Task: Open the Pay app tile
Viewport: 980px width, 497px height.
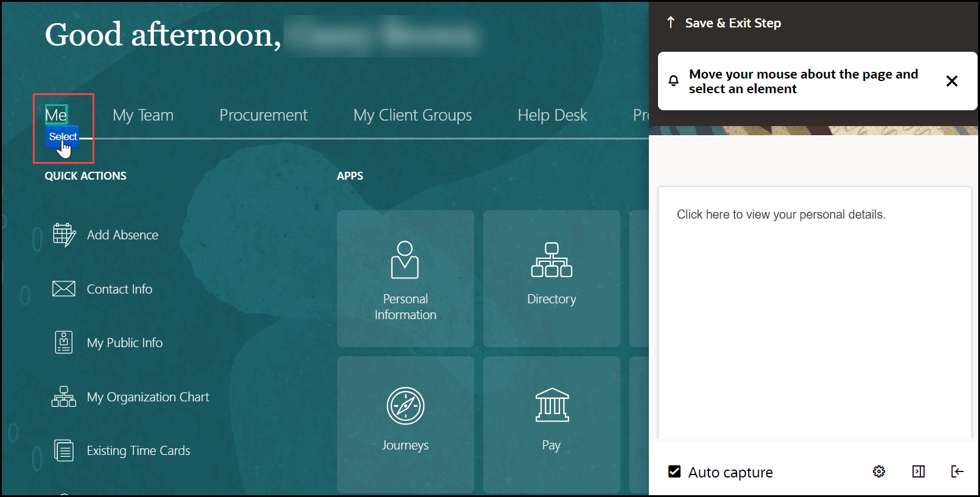Action: coord(551,425)
